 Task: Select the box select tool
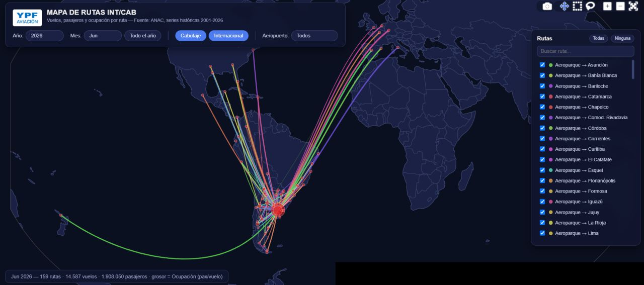pos(577,6)
